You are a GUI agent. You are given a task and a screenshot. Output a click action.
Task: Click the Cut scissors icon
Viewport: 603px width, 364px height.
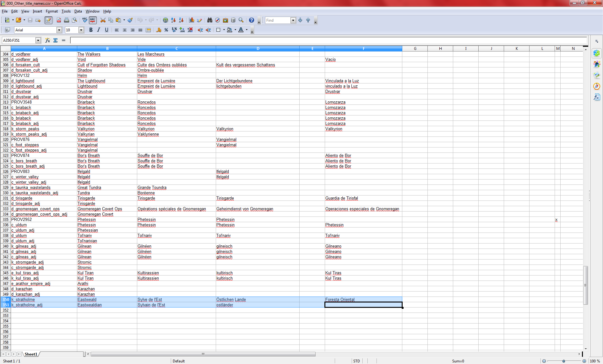[103, 20]
